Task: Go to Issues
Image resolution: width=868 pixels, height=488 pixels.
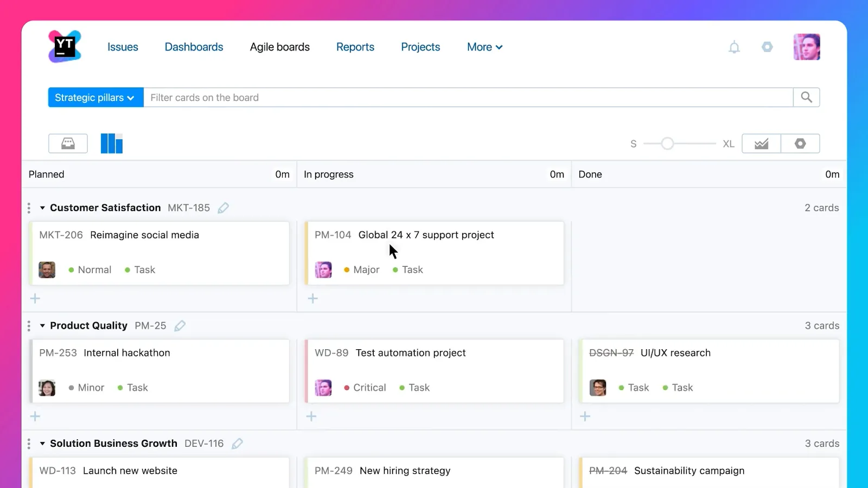Action: (x=123, y=47)
